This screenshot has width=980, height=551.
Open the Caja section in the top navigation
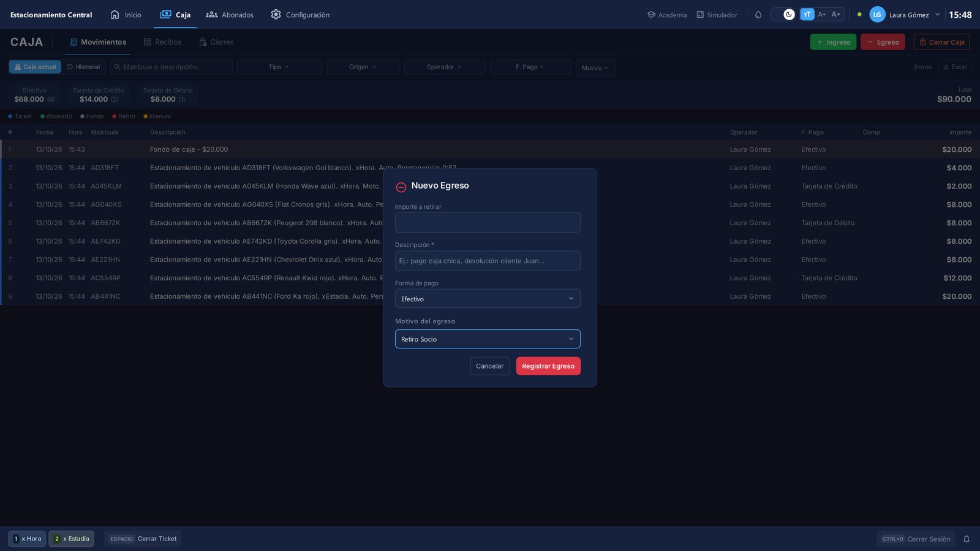[175, 15]
